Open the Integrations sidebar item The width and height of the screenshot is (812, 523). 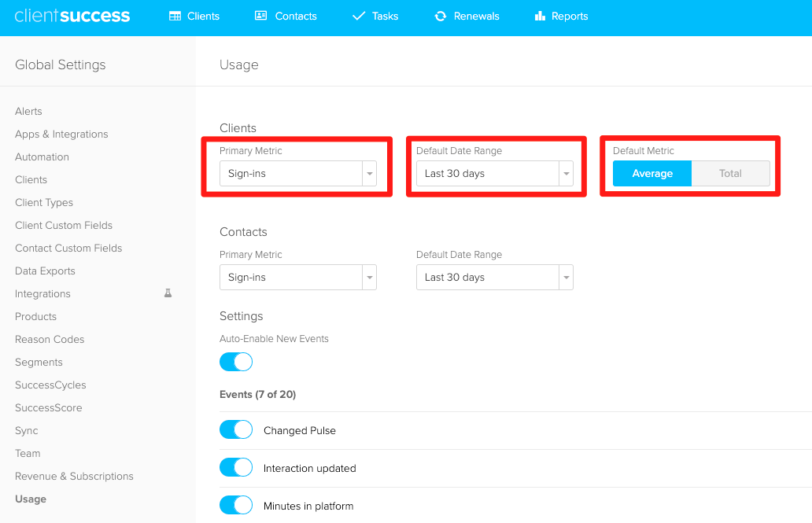42,293
